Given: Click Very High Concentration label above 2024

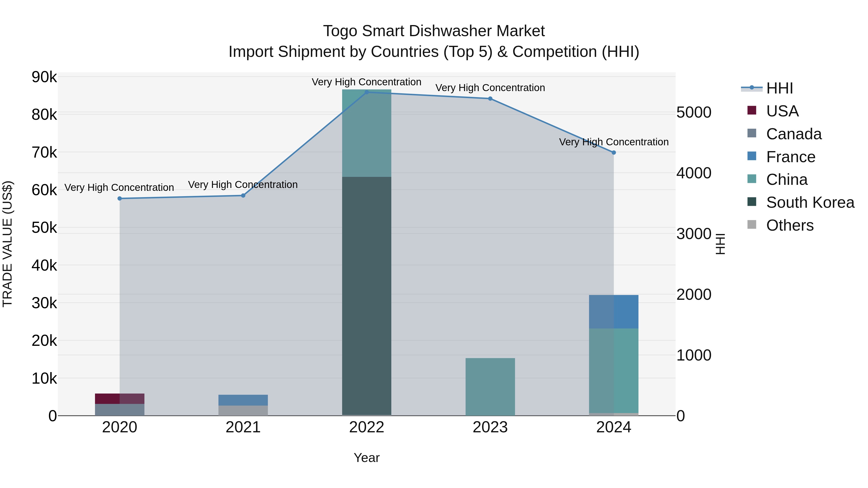Looking at the screenshot, I should 614,142.
